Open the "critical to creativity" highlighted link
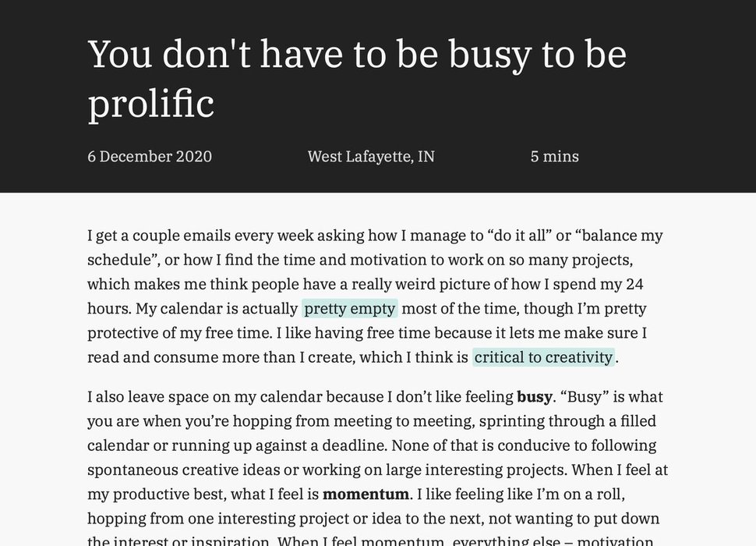Image resolution: width=756 pixels, height=546 pixels. point(543,357)
